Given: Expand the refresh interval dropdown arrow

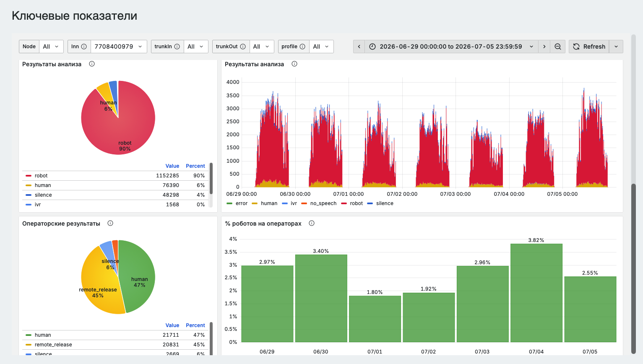Looking at the screenshot, I should pyautogui.click(x=616, y=47).
